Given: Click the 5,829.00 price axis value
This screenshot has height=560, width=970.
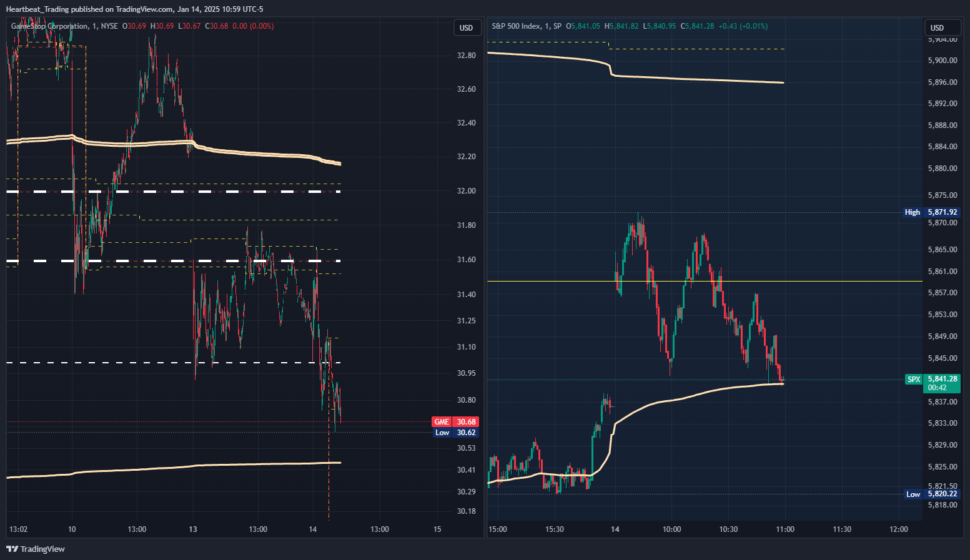Looking at the screenshot, I should [943, 445].
